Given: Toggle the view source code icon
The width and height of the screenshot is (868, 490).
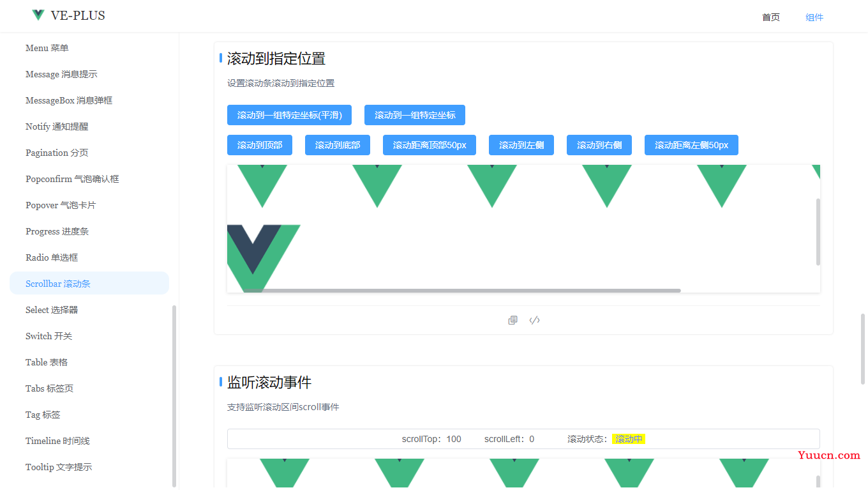Looking at the screenshot, I should 535,320.
